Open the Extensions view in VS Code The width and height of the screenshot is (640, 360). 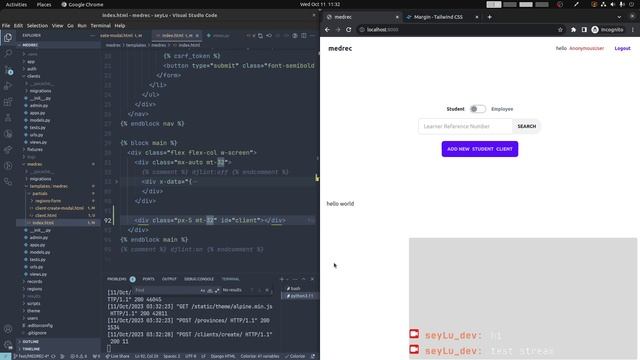pyautogui.click(x=8, y=102)
